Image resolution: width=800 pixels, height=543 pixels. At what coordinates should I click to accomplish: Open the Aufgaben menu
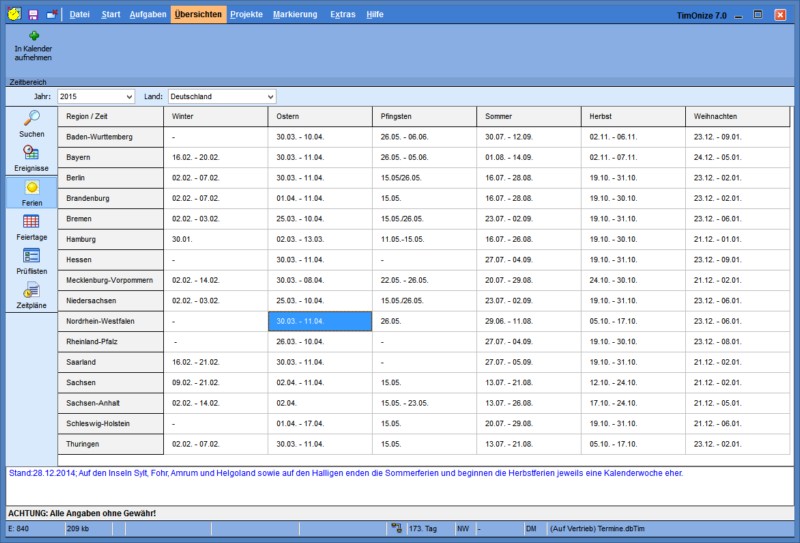[148, 14]
